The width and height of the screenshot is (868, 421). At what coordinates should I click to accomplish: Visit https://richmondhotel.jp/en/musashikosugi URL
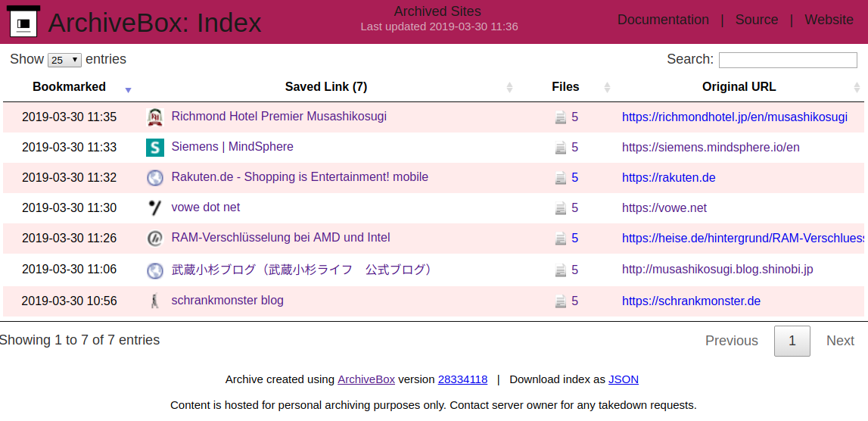click(x=735, y=117)
